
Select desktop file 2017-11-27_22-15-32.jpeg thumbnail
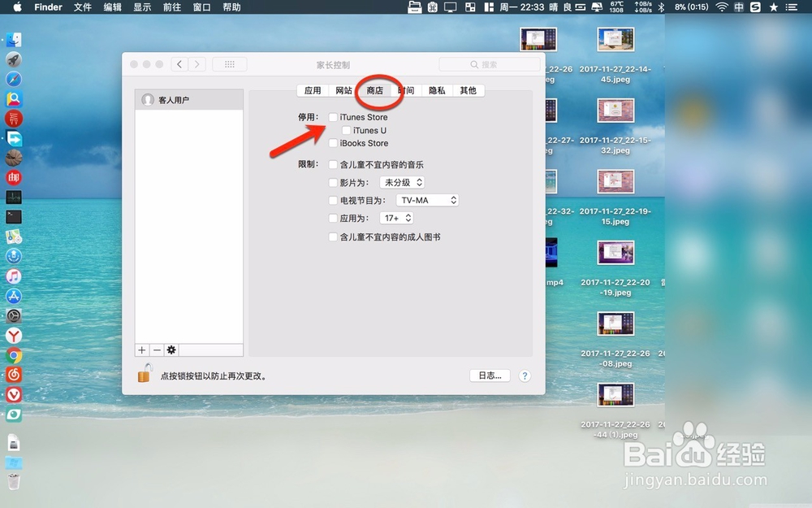[615, 111]
